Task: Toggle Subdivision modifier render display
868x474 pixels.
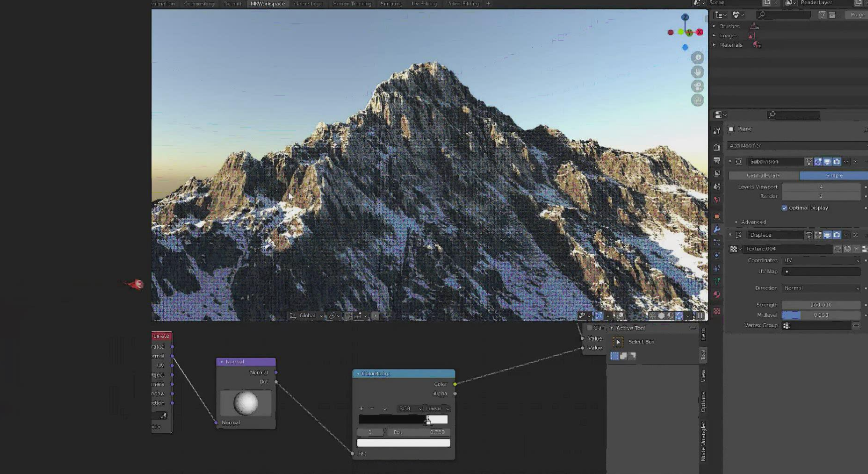Action: point(837,162)
